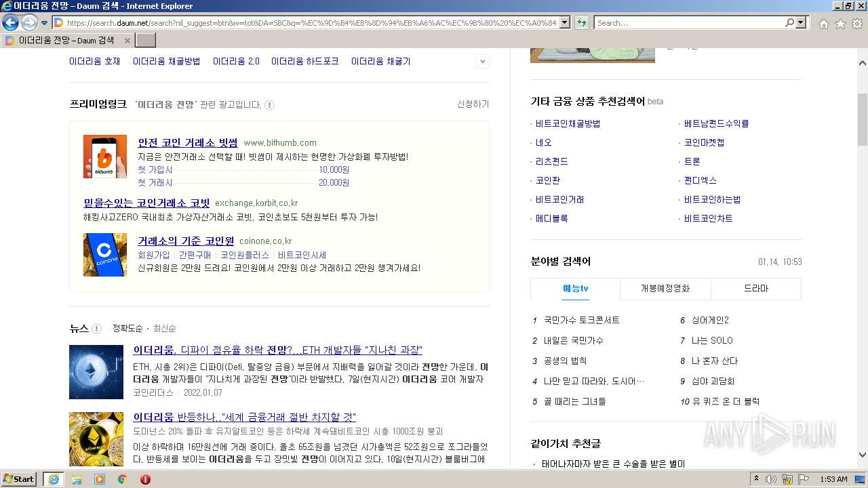Open the 디파이 점유율 하락 전망 news headline
The width and height of the screenshot is (868, 488).
pyautogui.click(x=277, y=350)
